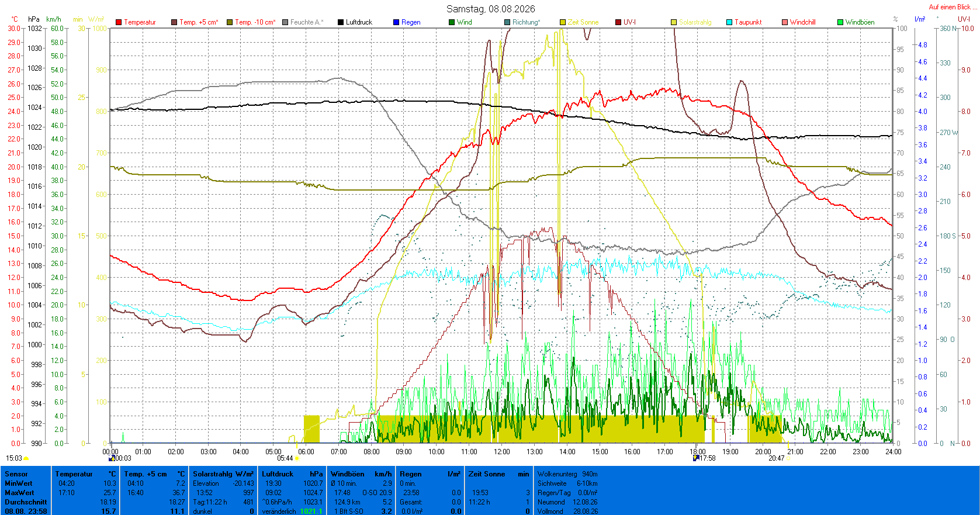The width and height of the screenshot is (980, 515).
Task: Click the 'Sensor' table header
Action: pos(16,474)
